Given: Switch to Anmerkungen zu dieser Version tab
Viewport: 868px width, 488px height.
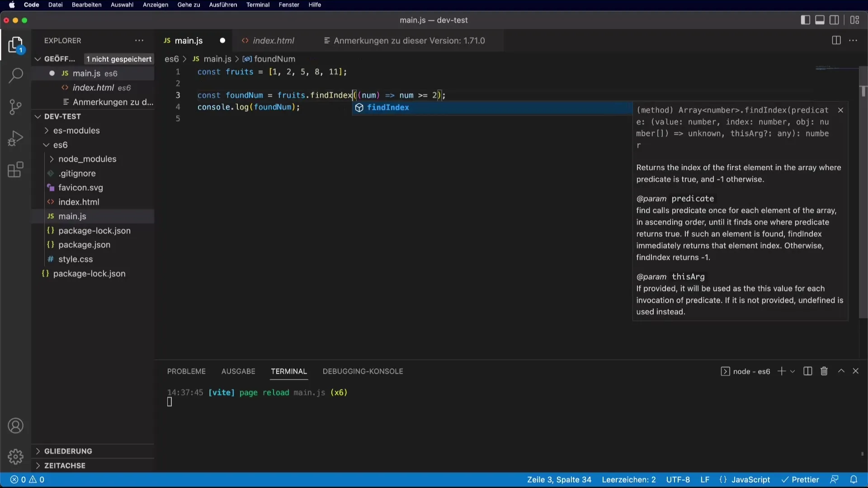Looking at the screenshot, I should (409, 41).
